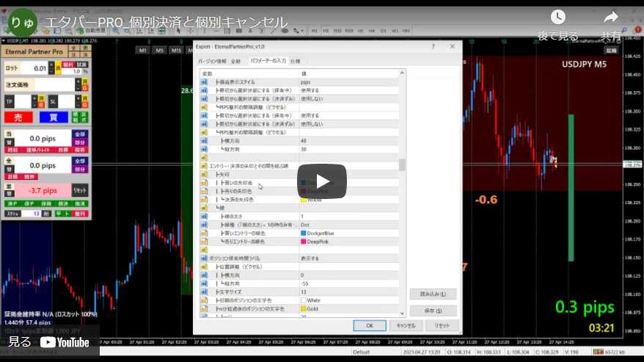Image resolution: width=644 pixels, height=362 pixels.
Task: Click the value pips in first row
Action: [306, 82]
